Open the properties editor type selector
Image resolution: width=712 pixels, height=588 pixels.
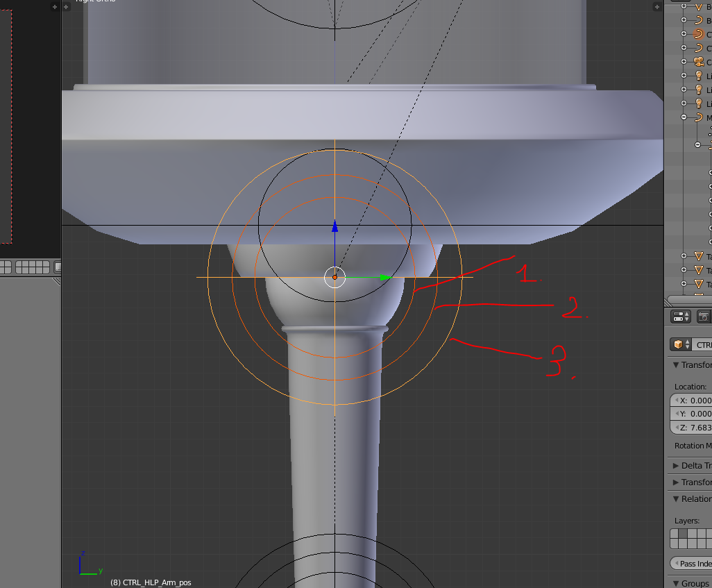click(681, 317)
